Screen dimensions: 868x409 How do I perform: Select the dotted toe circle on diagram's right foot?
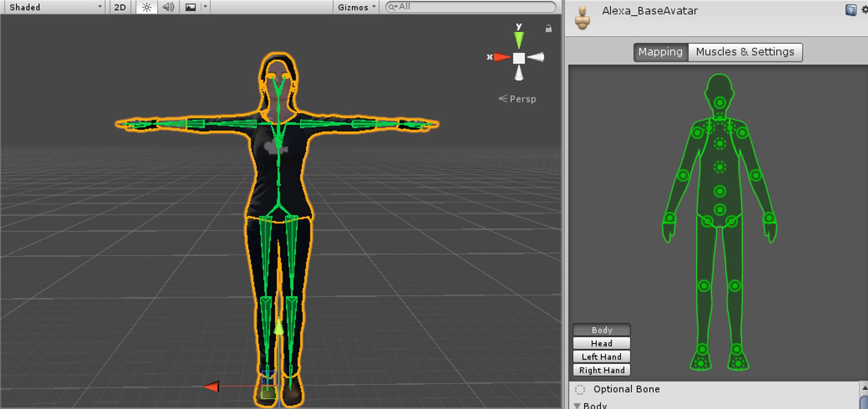[738, 363]
